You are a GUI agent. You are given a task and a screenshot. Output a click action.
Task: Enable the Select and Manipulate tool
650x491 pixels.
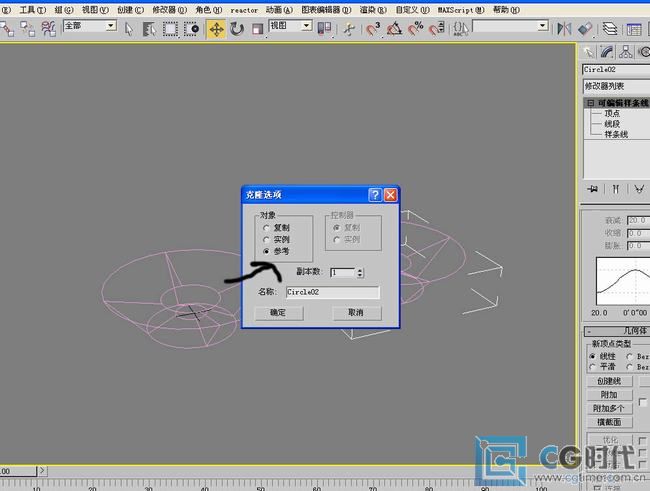tap(349, 29)
